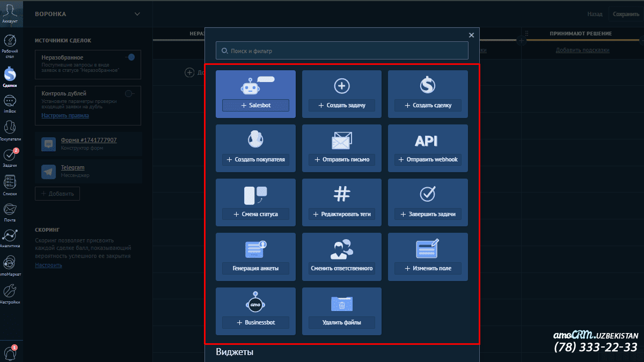644x362 pixels.
Task: Add the Смена статуса action
Action: [256, 214]
